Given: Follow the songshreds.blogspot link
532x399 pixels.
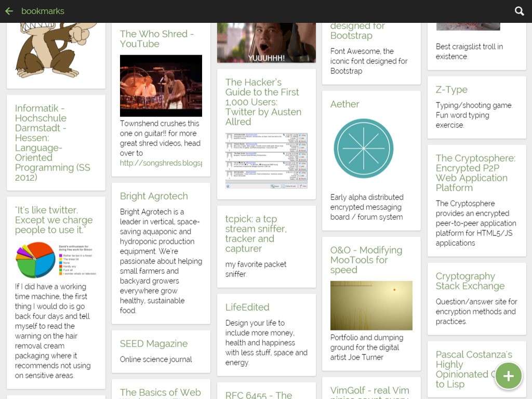Looking at the screenshot, I should point(161,163).
